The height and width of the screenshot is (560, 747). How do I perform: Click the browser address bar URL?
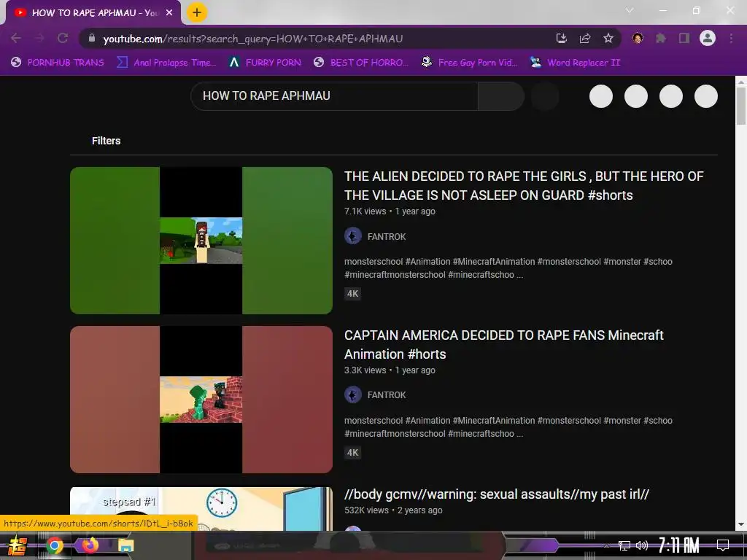pos(253,39)
